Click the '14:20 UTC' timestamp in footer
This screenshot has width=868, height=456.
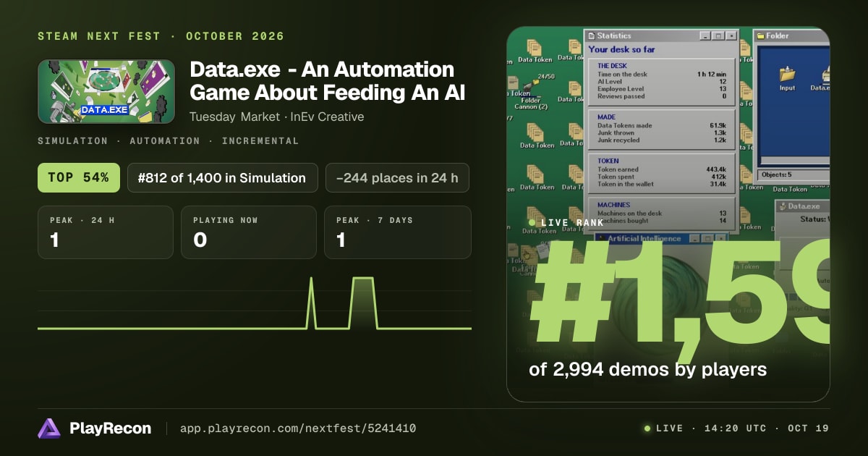click(x=735, y=428)
